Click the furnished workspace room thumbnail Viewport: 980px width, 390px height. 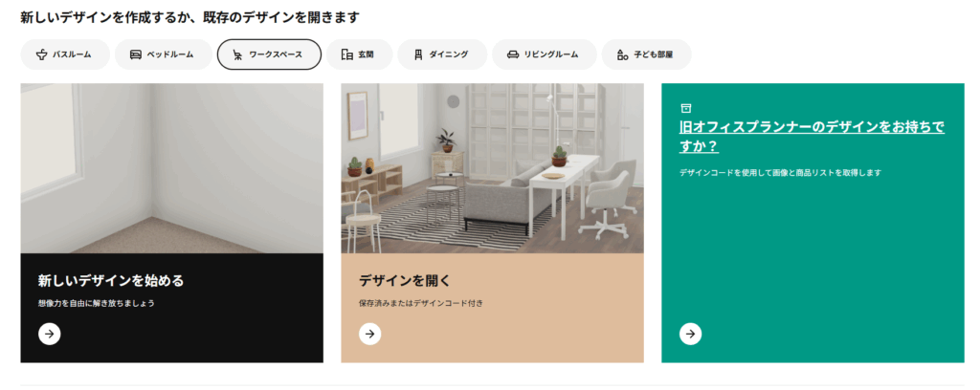pos(492,168)
